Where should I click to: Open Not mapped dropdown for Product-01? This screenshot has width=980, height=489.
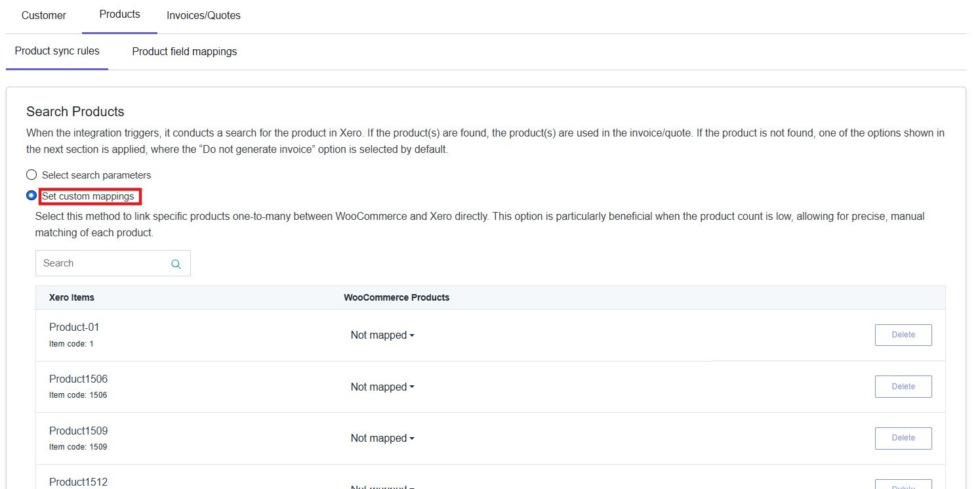[x=382, y=335]
